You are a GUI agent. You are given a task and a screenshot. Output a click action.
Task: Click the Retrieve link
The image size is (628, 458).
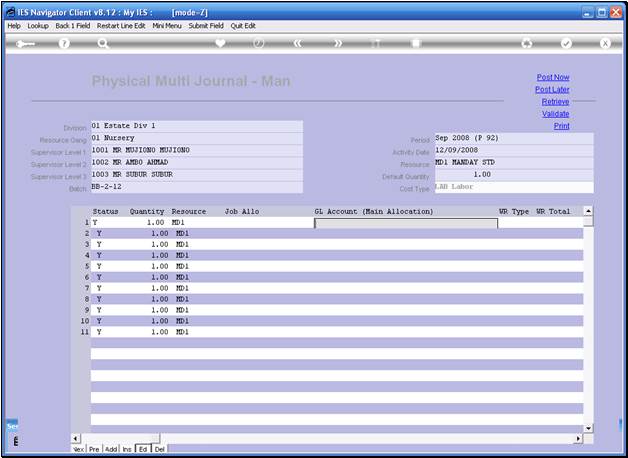[556, 102]
